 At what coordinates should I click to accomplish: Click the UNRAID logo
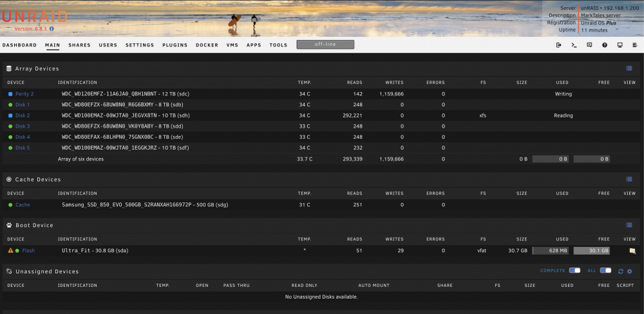coord(35,16)
